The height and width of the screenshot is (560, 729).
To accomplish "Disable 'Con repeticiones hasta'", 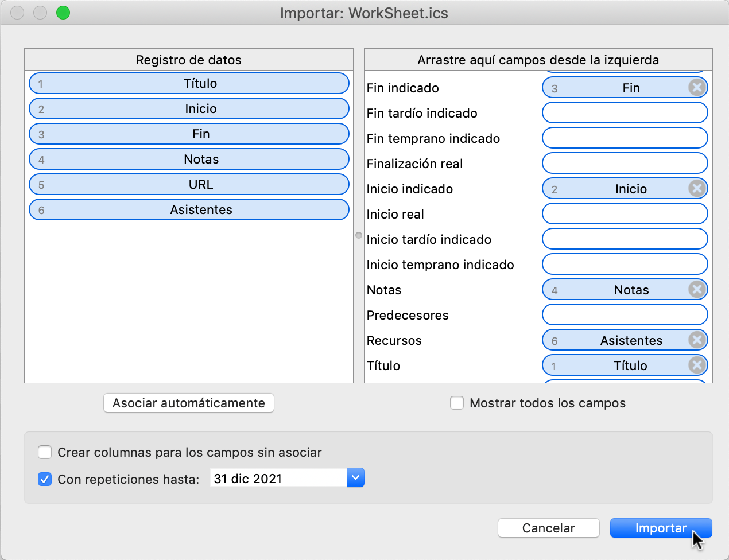I will (x=45, y=479).
